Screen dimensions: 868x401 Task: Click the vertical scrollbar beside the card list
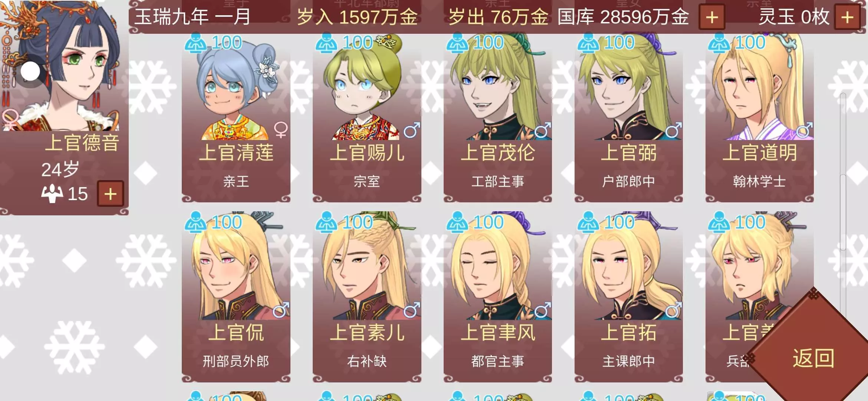[x=843, y=208]
